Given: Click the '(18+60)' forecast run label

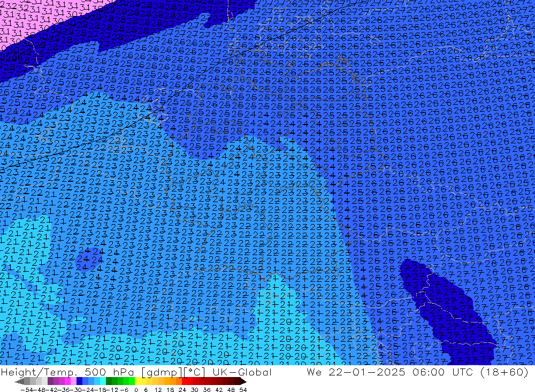Looking at the screenshot, I should point(505,372).
